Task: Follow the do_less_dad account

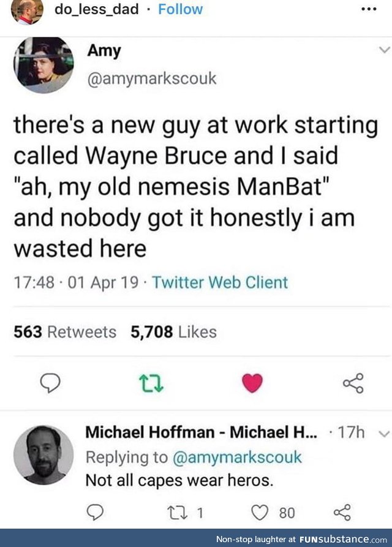Action: click(x=180, y=9)
